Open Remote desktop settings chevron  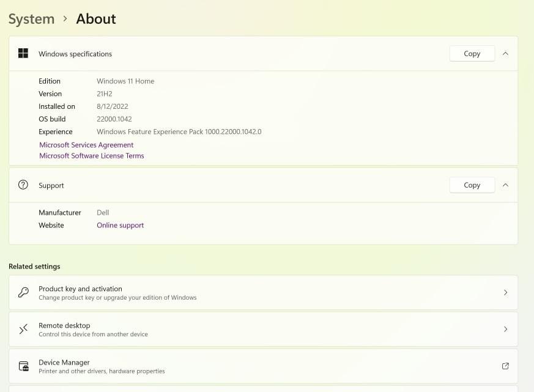click(505, 329)
